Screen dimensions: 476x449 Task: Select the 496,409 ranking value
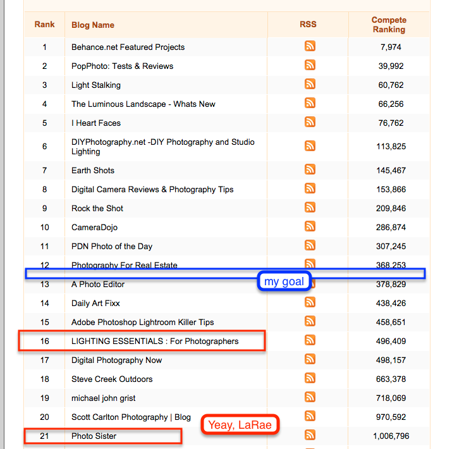(x=391, y=341)
